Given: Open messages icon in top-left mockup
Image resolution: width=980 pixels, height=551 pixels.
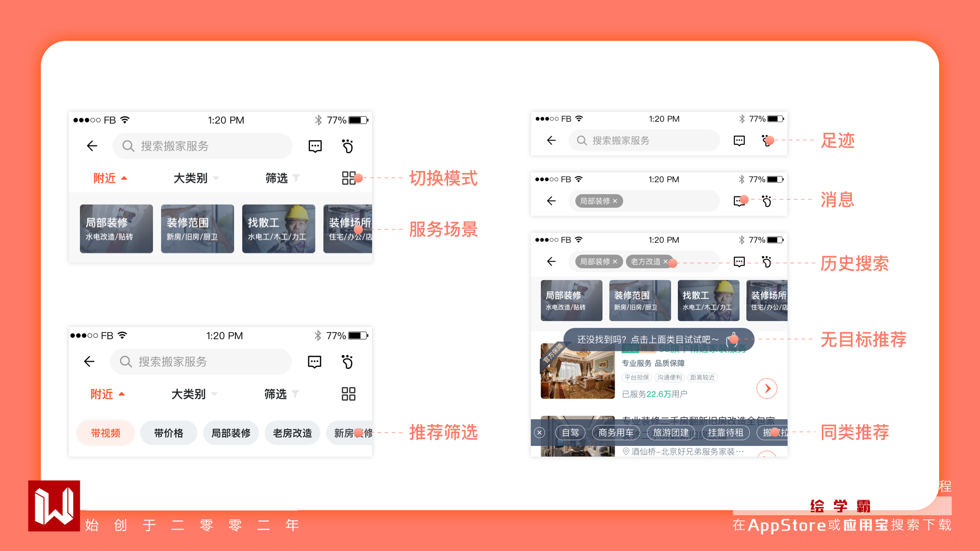Looking at the screenshot, I should point(315,146).
